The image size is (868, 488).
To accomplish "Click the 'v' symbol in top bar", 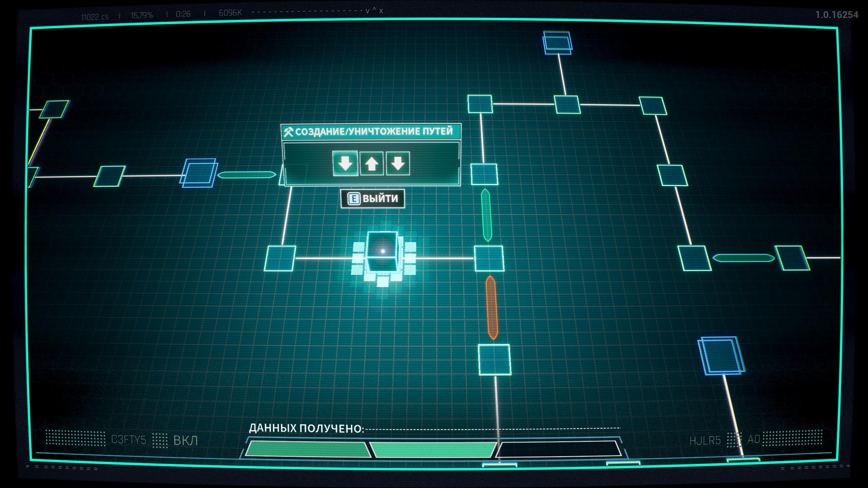I will (368, 11).
